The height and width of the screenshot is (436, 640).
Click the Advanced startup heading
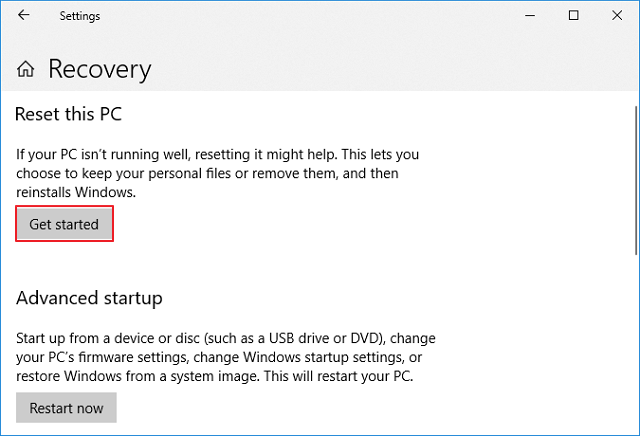pyautogui.click(x=89, y=298)
